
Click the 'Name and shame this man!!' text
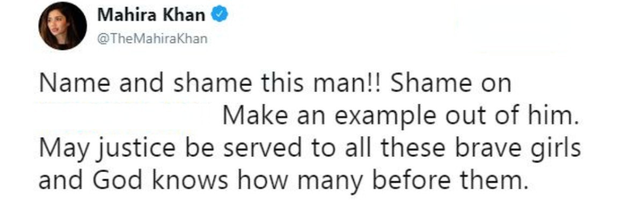[x=197, y=85]
